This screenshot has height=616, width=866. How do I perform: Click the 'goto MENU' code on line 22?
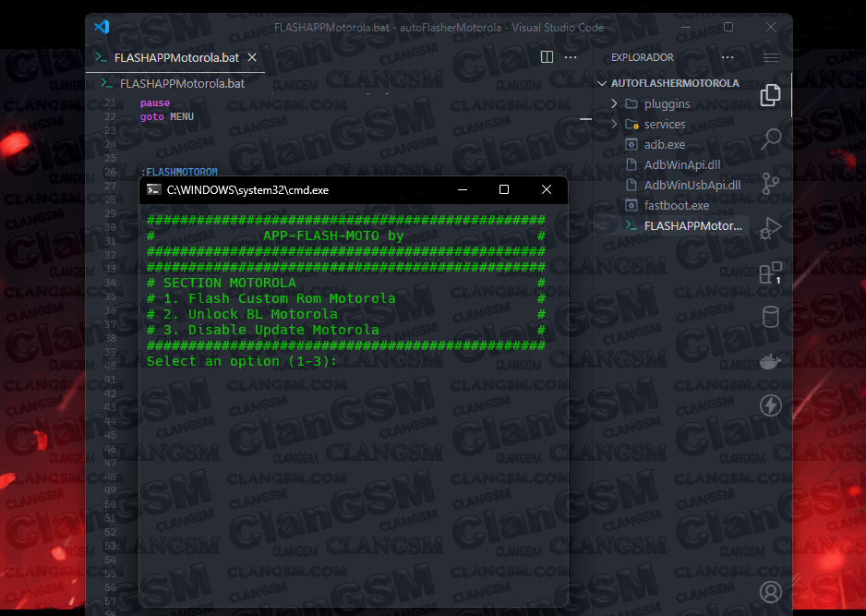pos(167,116)
